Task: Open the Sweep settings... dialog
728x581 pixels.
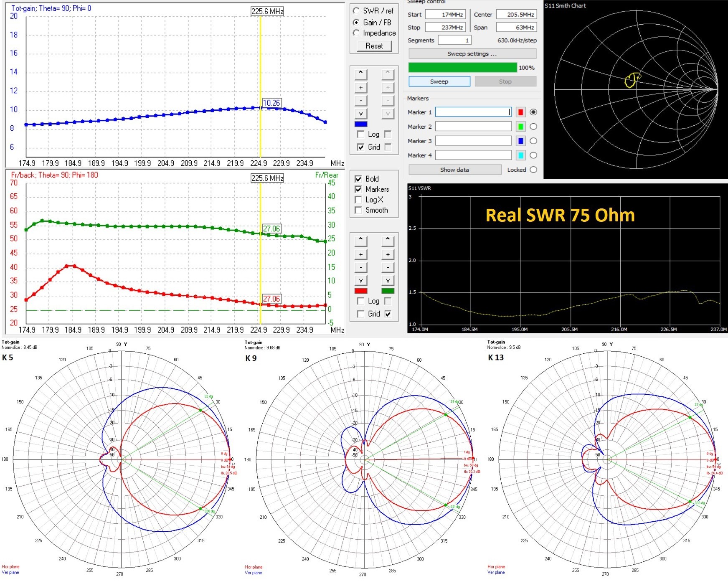Action: coord(472,54)
